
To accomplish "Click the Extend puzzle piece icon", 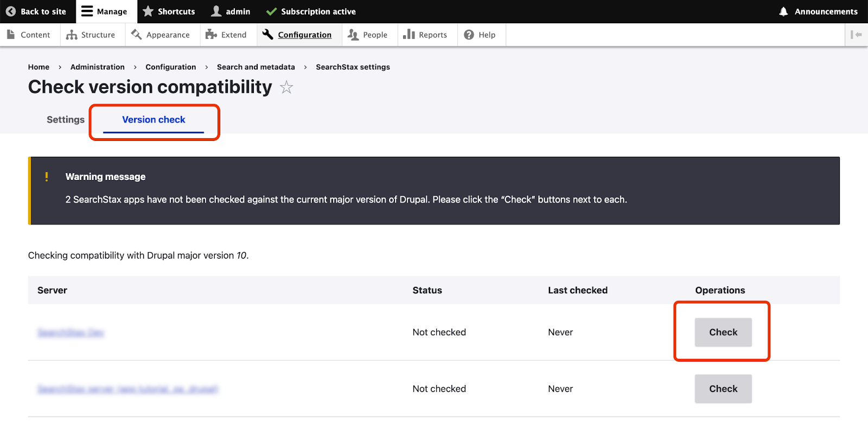I will click(x=211, y=35).
